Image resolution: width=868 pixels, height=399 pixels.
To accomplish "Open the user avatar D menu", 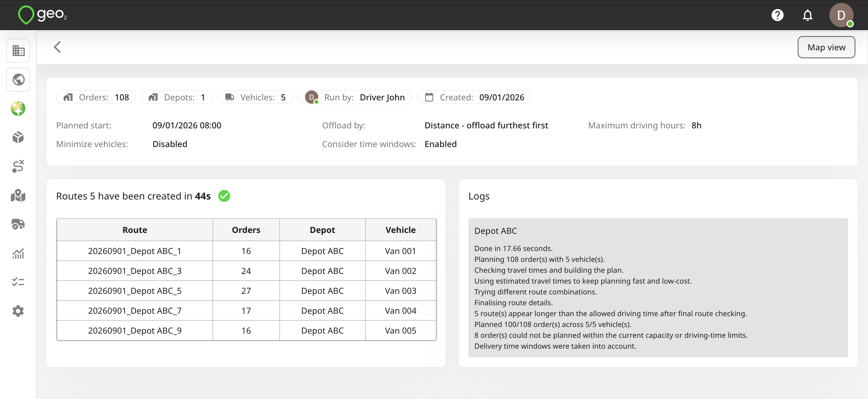I will pos(841,15).
